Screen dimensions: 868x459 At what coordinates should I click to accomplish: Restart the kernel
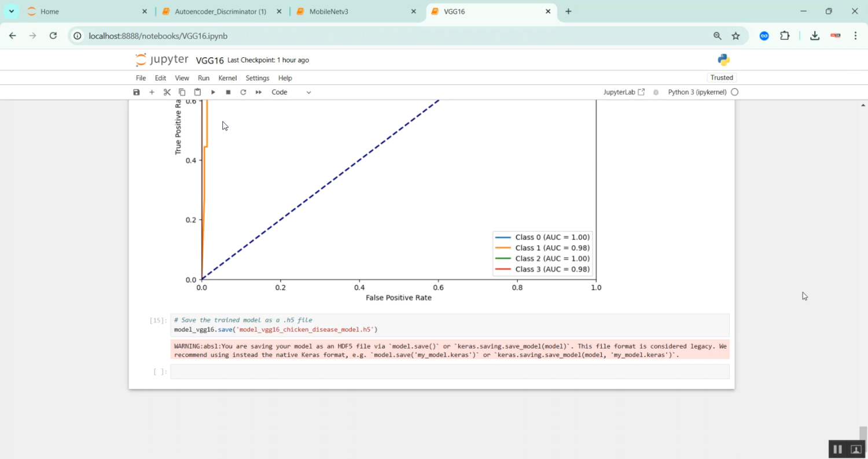(243, 92)
